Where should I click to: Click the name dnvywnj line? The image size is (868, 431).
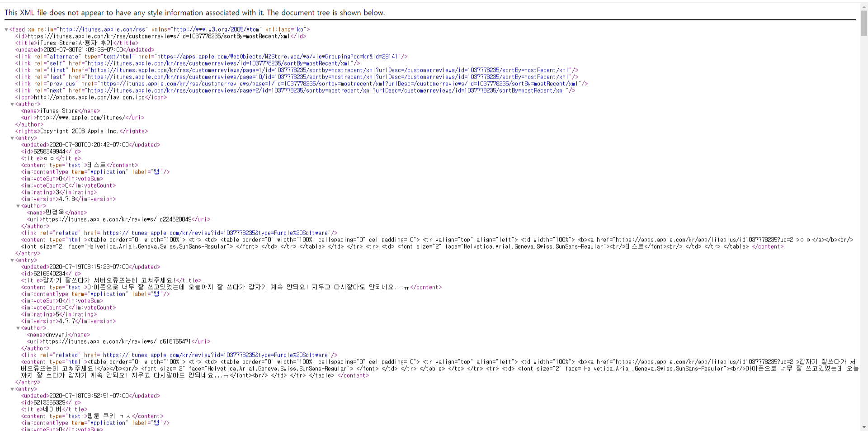pyautogui.click(x=58, y=335)
